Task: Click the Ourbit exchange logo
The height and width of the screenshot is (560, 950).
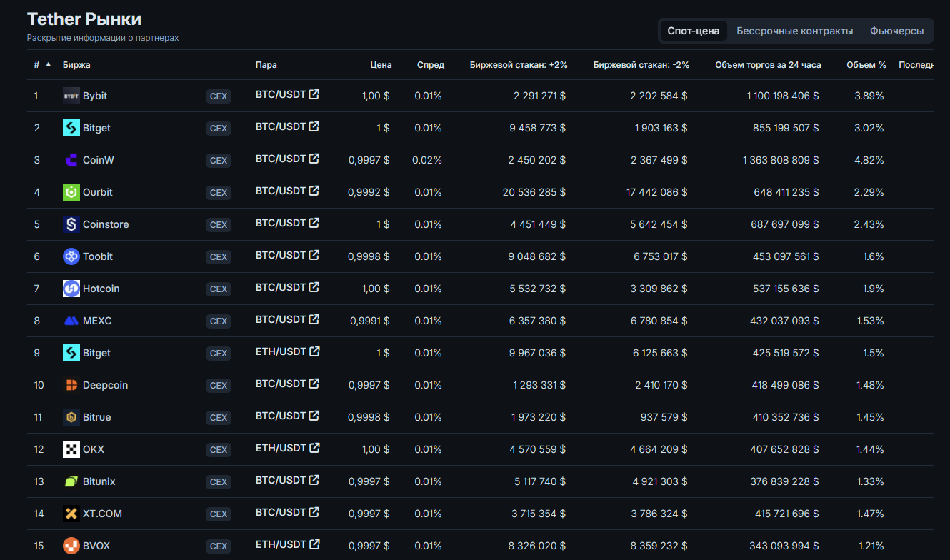Action: pos(71,192)
